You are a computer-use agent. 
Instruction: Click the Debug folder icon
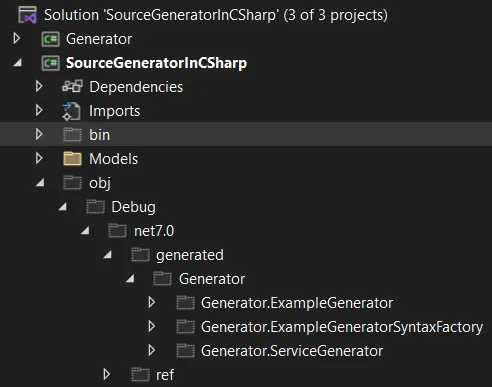coord(95,207)
